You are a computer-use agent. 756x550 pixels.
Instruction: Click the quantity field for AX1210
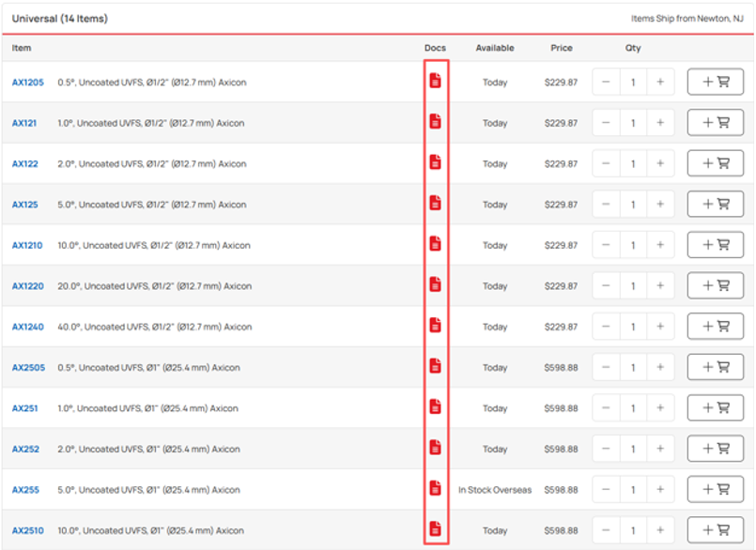click(633, 246)
